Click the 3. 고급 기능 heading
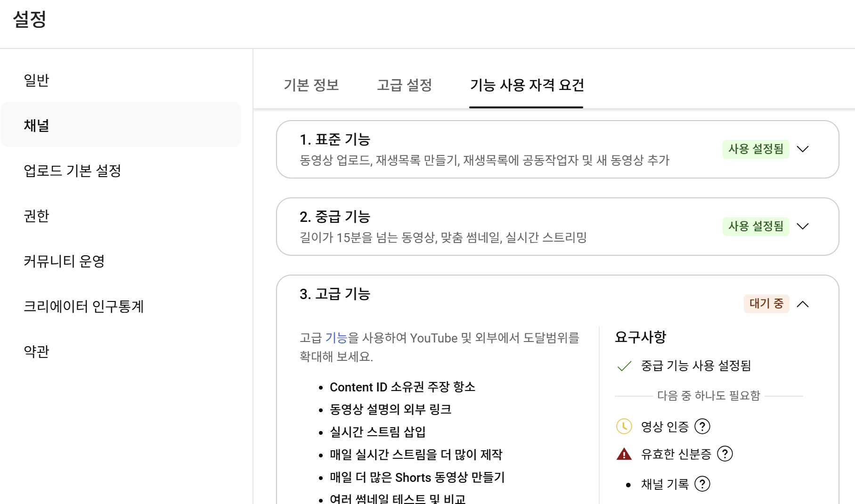This screenshot has height=504, width=855. coord(335,294)
